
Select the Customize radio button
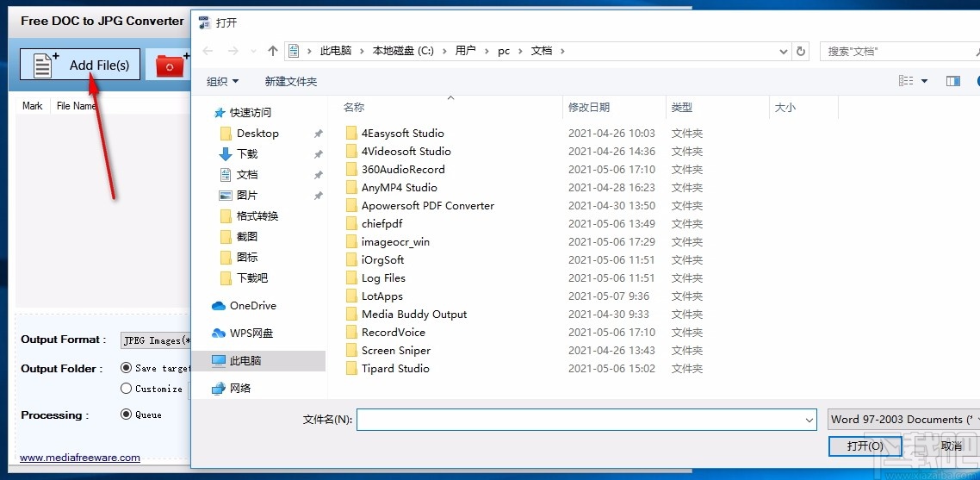click(x=127, y=388)
